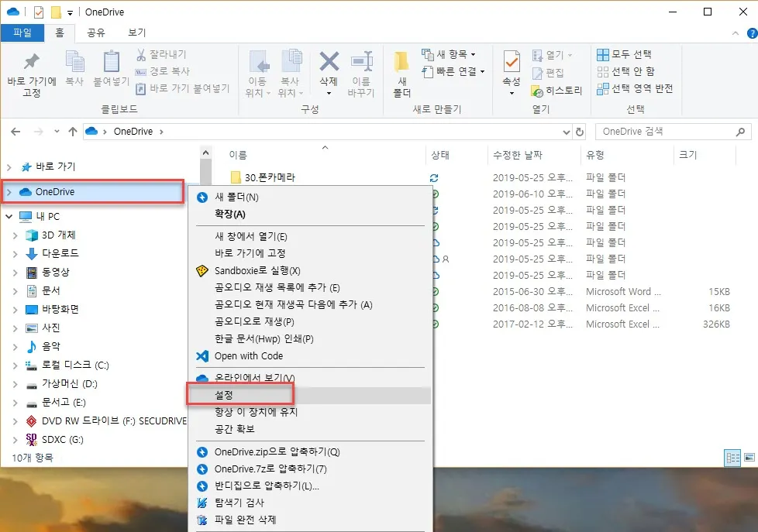The image size is (758, 532).
Task: Switch to details view icon in status bar
Action: [x=732, y=458]
